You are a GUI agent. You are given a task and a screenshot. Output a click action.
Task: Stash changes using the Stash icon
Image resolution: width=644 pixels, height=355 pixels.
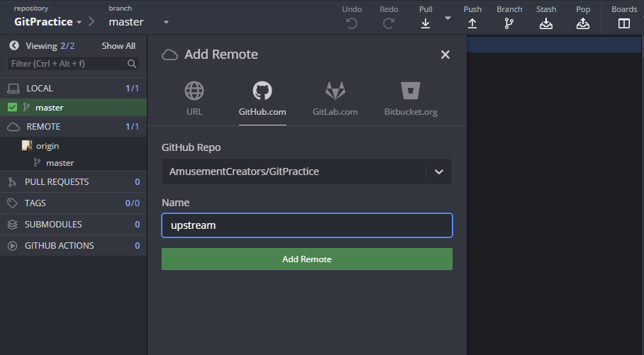(x=546, y=23)
